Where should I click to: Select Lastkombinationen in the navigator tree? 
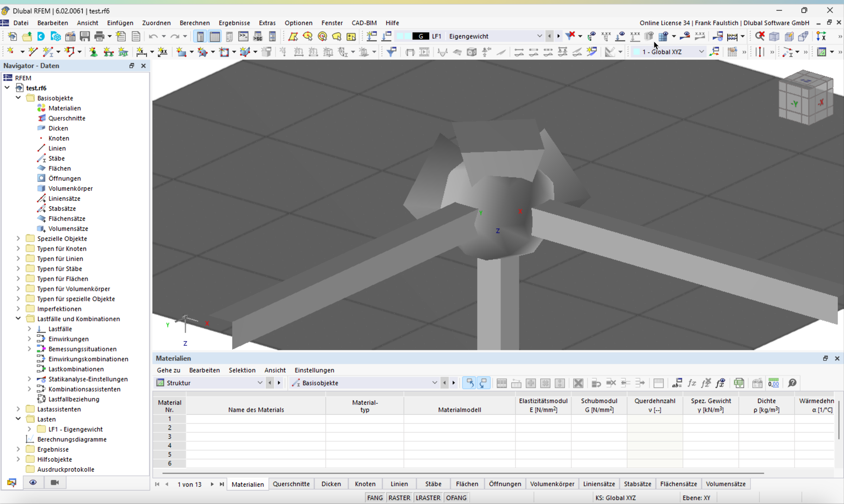tap(76, 369)
